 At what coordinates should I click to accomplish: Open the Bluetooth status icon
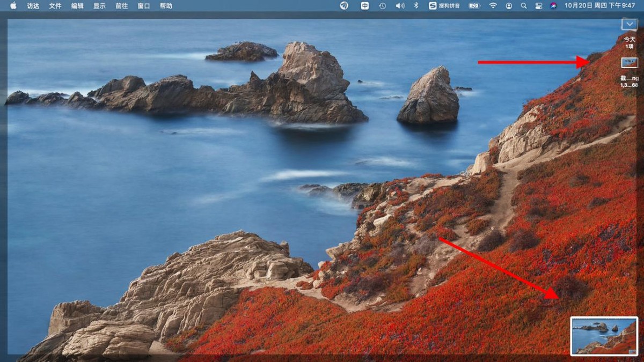[x=416, y=5]
